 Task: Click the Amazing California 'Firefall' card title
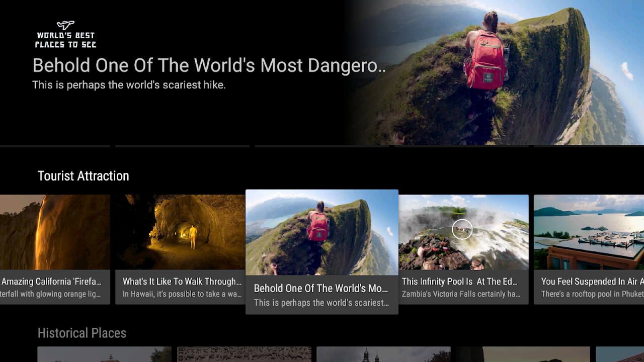point(53,282)
